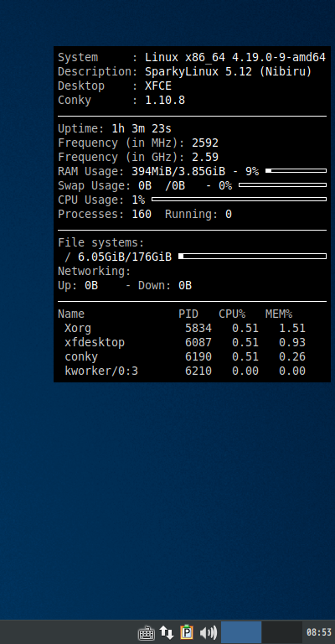Click the volume speaker icon
Image resolution: width=335 pixels, height=644 pixels.
(208, 632)
